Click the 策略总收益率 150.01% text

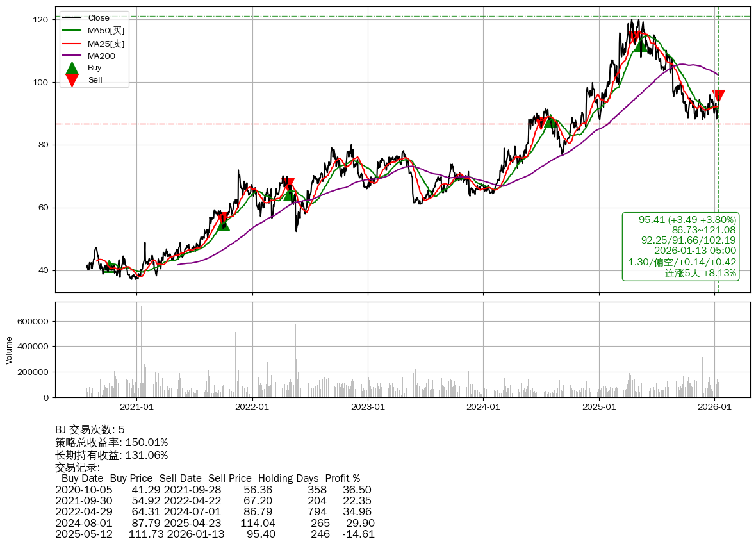pos(111,442)
